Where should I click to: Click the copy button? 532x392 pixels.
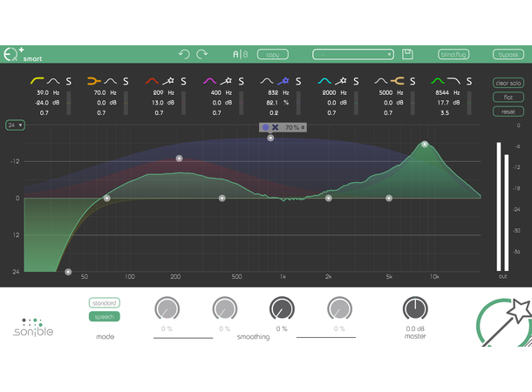click(x=273, y=54)
